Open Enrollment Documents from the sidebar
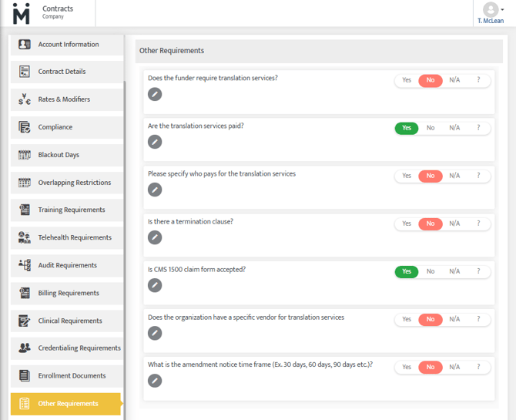Screen dimensions: 516x420 coord(72,375)
